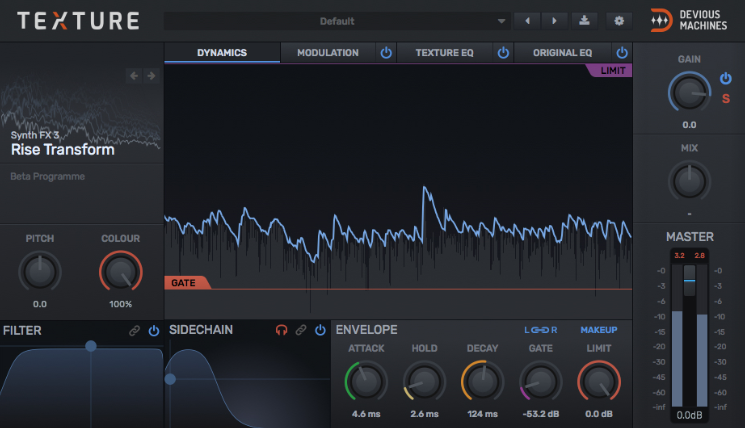Click the purple Limit label on the graph

[610, 71]
